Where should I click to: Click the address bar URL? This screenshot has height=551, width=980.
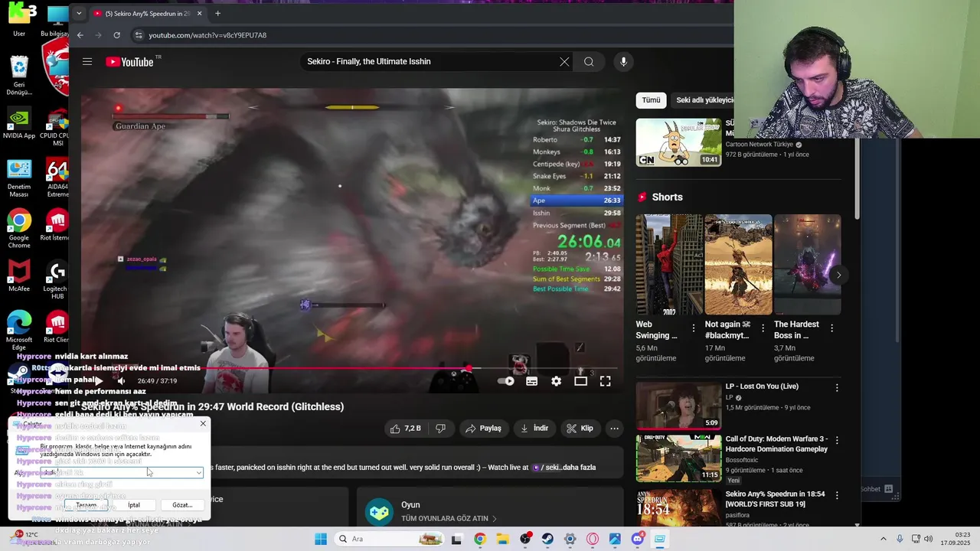(x=207, y=35)
